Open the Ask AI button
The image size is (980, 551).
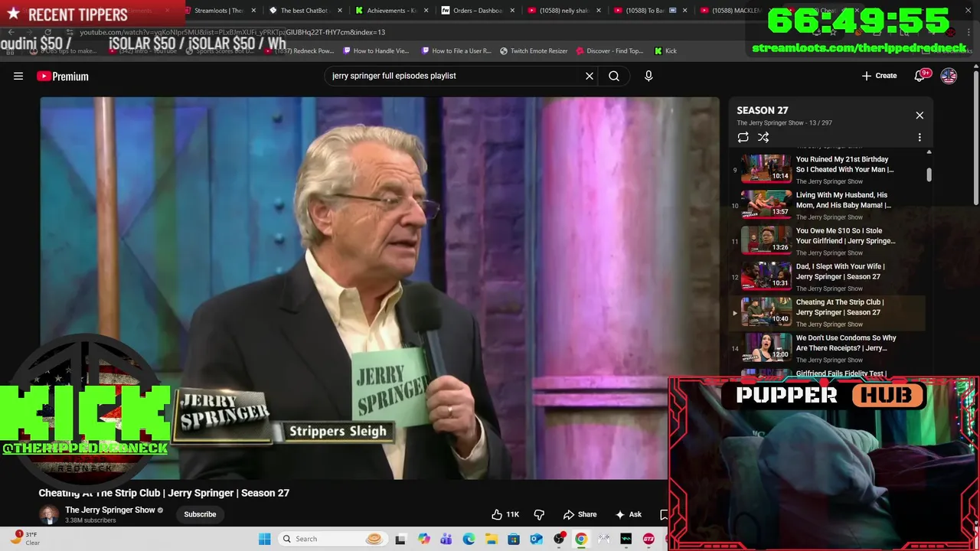628,514
